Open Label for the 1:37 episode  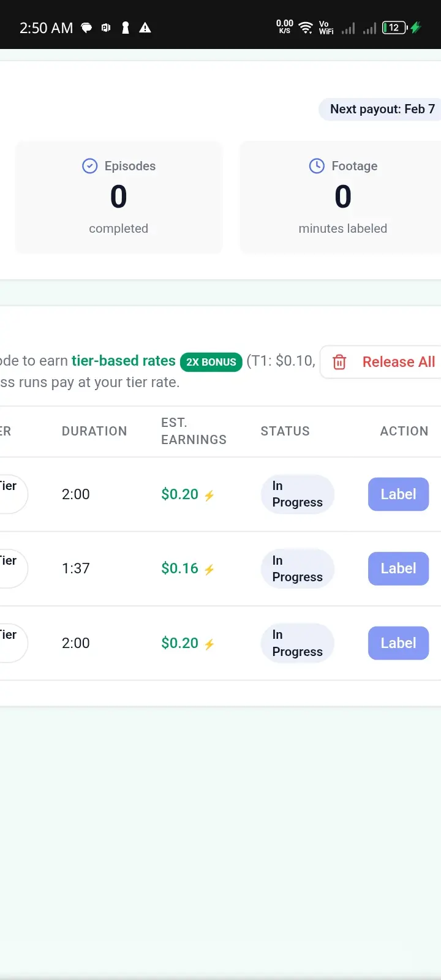398,568
